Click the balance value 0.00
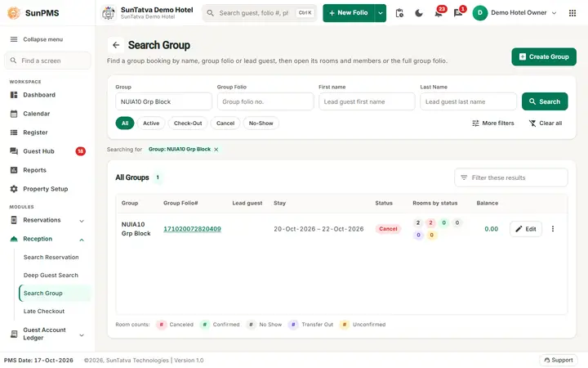The width and height of the screenshot is (588, 368). click(492, 229)
